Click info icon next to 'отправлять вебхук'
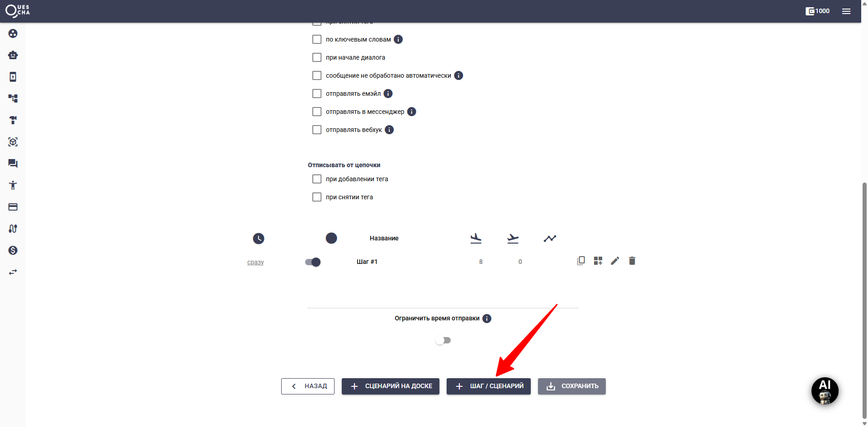This screenshot has width=868, height=427. click(x=389, y=130)
